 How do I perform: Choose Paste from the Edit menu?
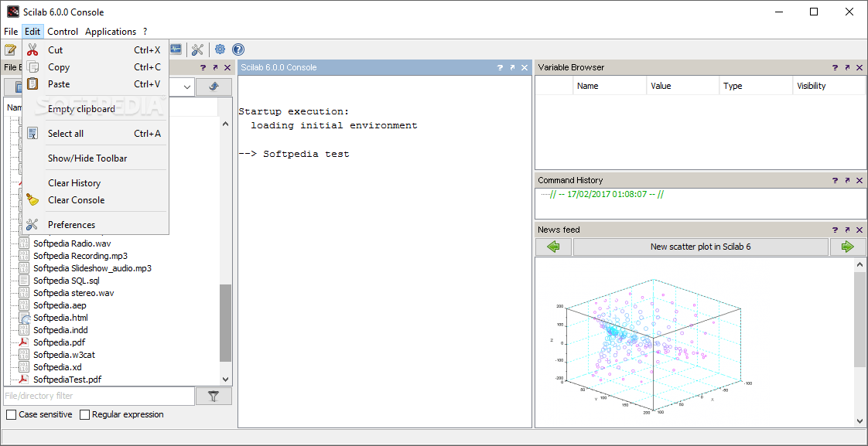[x=95, y=84]
